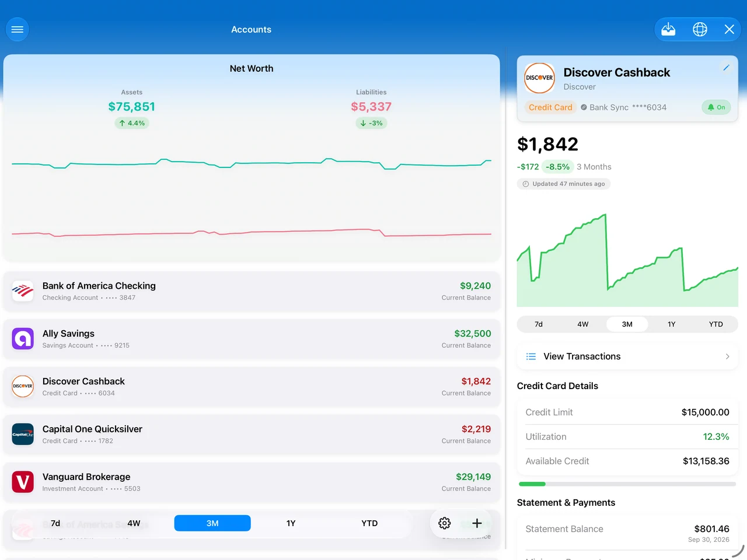This screenshot has height=560, width=747.
Task: Click the Bank Sync status icon
Action: (584, 107)
